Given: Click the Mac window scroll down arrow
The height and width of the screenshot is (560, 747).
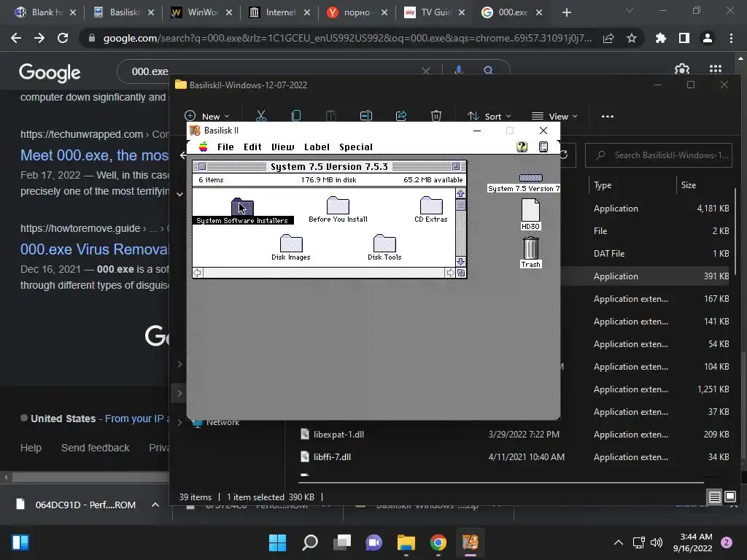Looking at the screenshot, I should [461, 262].
